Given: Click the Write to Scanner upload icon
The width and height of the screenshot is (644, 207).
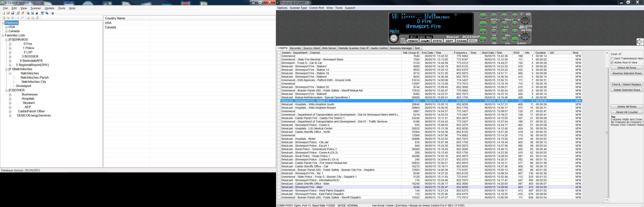Looking at the screenshot, I should tap(28, 13).
